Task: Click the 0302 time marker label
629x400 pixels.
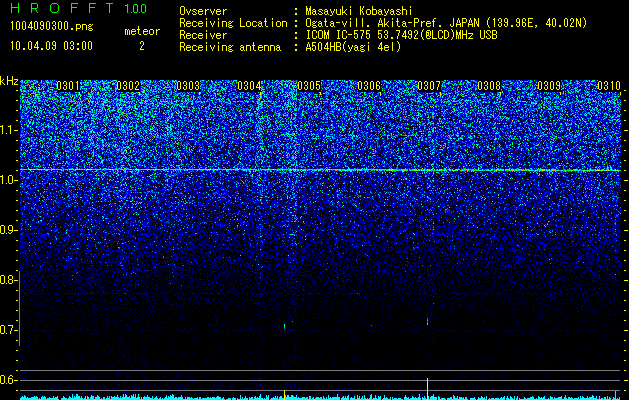Action: click(128, 86)
